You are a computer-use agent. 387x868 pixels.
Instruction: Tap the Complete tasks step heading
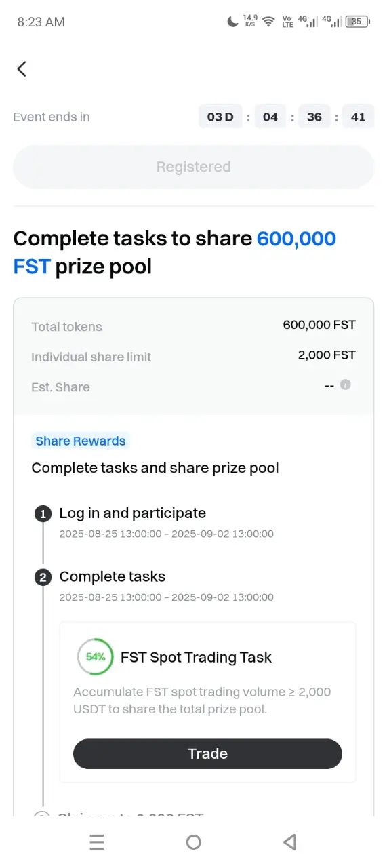coord(113,577)
